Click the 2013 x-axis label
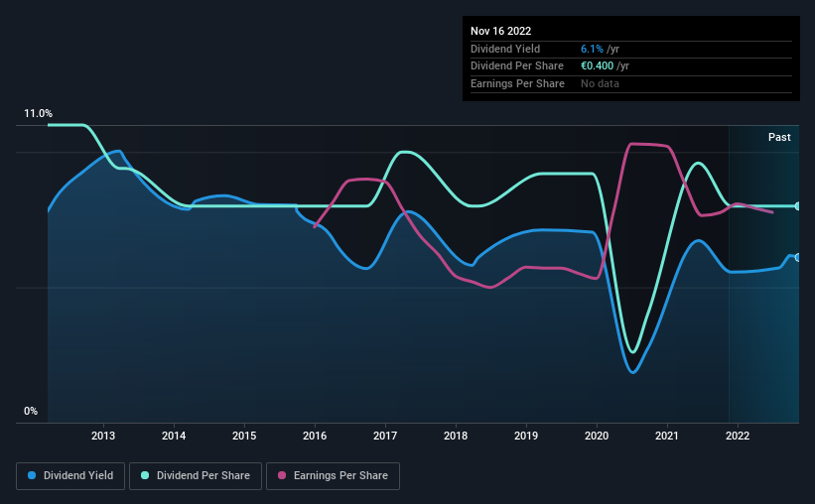Viewport: 815px width, 504px height. click(103, 436)
